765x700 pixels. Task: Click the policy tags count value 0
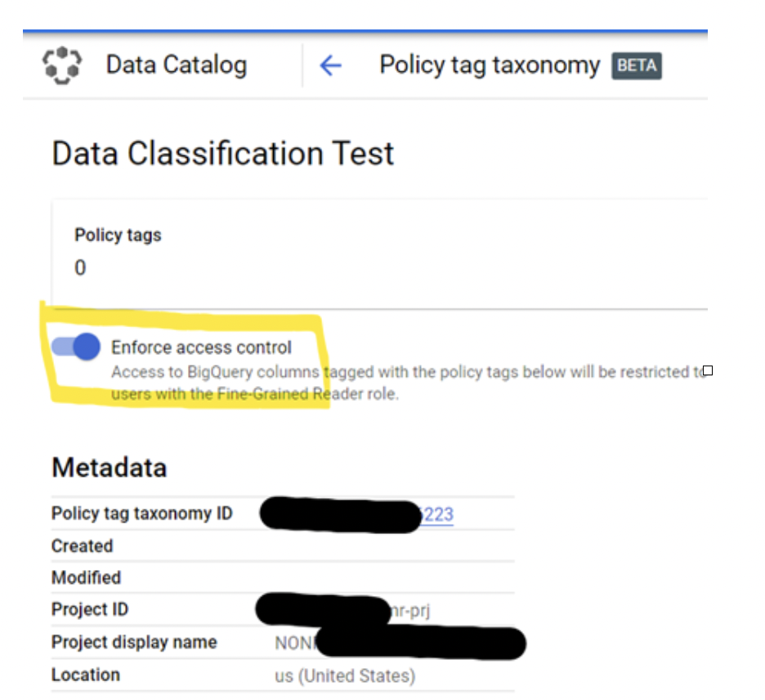pyautogui.click(x=80, y=268)
